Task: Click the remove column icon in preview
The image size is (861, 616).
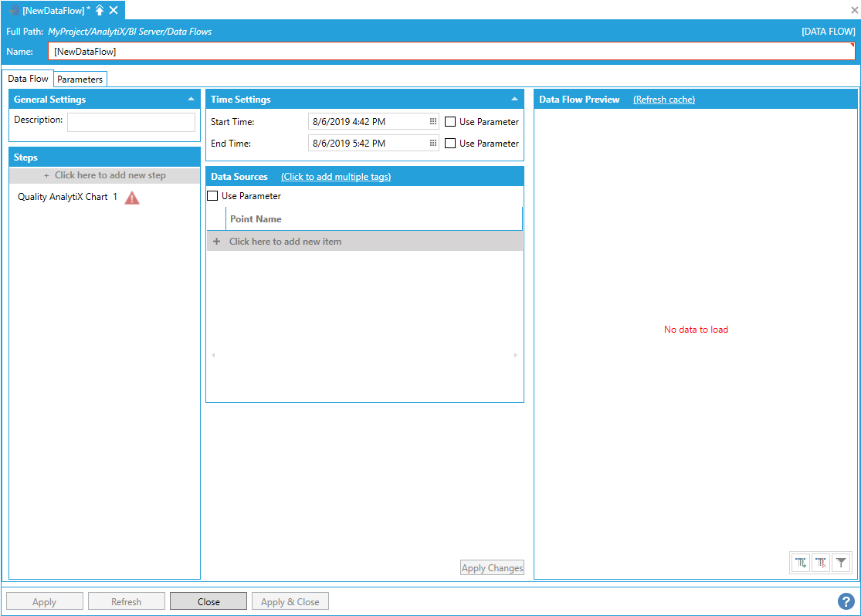Action: tap(821, 564)
